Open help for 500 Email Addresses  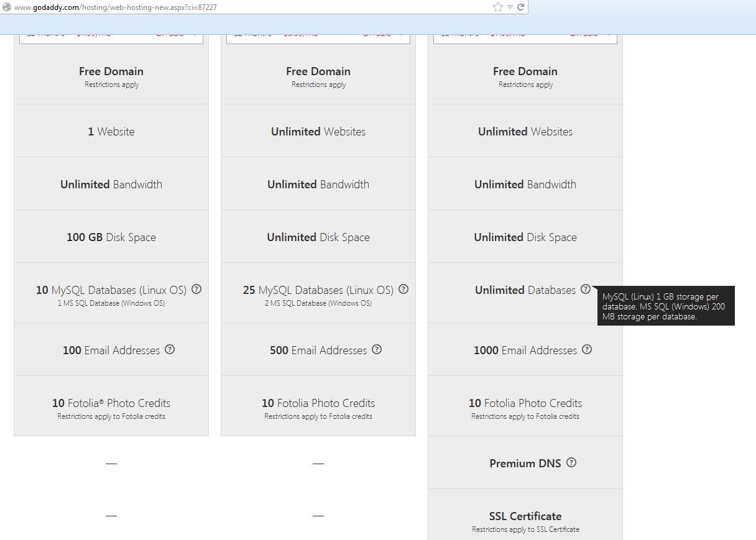(x=377, y=349)
